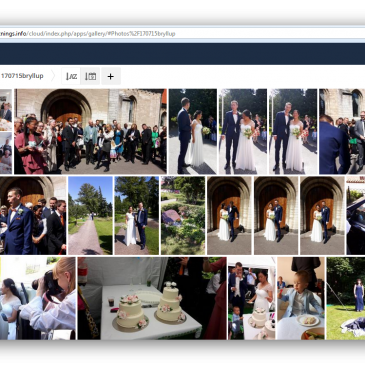This screenshot has width=365, height=365.
Task: Open the large crowd outside church photo
Action: [x=90, y=131]
